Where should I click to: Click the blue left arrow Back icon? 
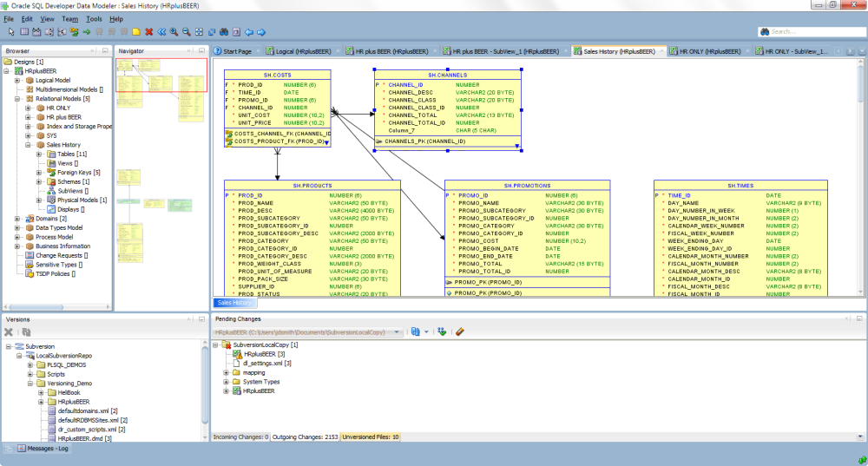249,32
